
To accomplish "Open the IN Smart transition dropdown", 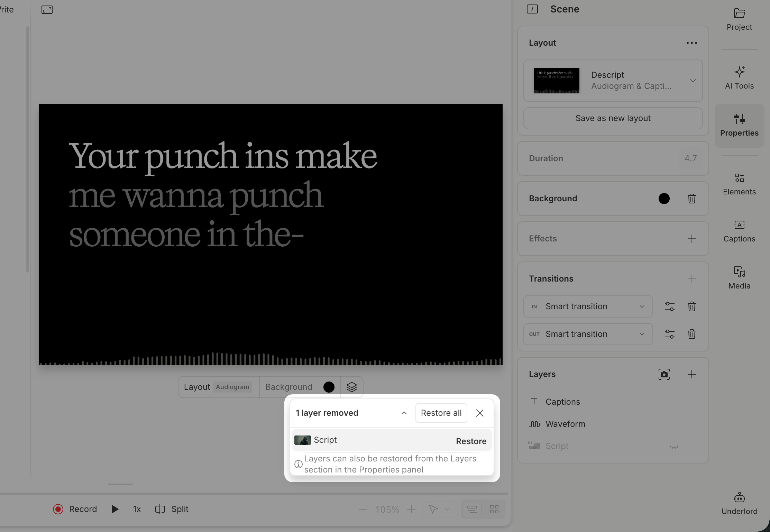I will (x=642, y=306).
